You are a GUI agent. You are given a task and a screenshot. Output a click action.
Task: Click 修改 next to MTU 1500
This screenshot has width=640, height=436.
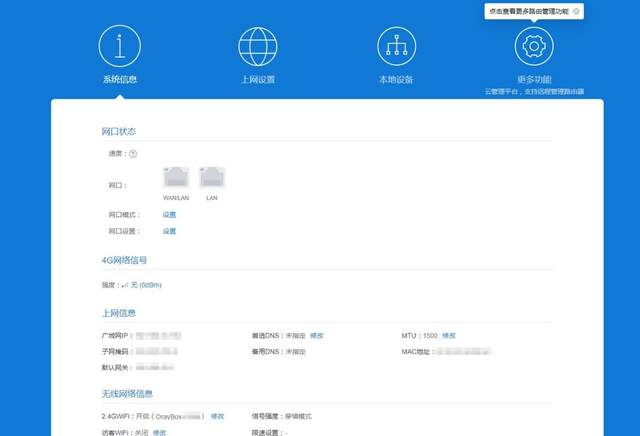pyautogui.click(x=449, y=335)
